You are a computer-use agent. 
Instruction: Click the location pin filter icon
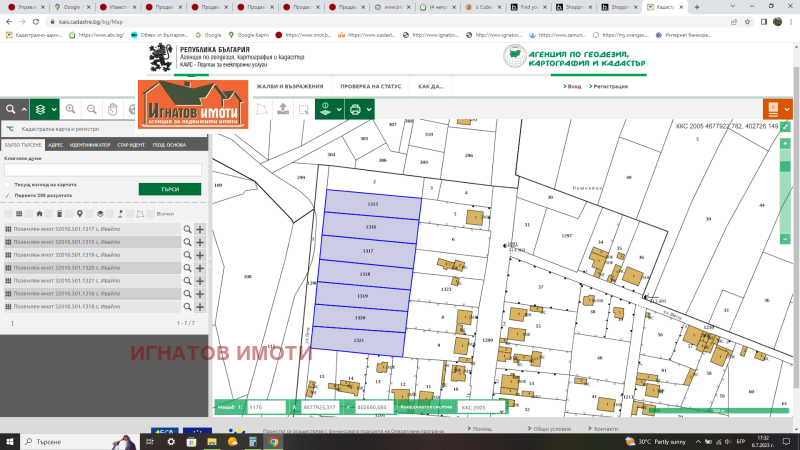pyautogui.click(x=80, y=213)
